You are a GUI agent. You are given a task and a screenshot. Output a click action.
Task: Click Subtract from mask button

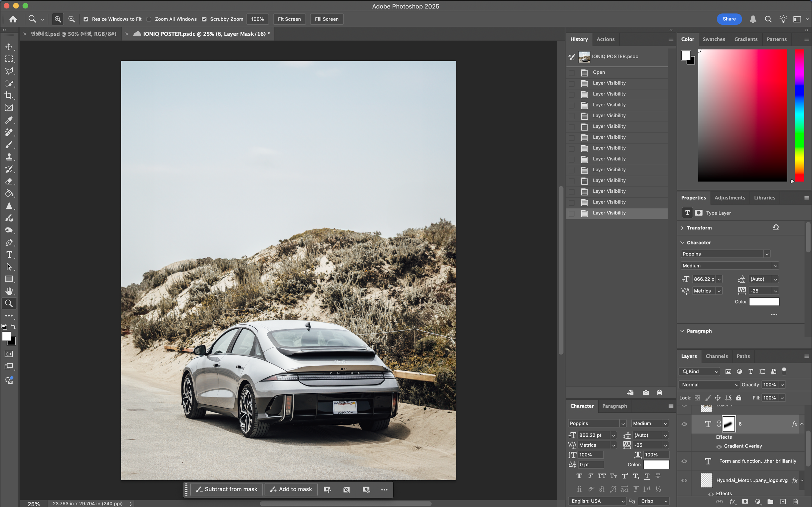point(226,489)
